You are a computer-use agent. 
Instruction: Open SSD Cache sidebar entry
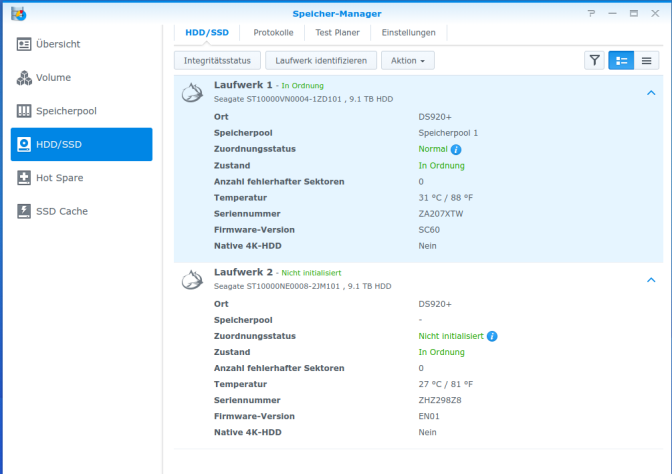click(81, 211)
